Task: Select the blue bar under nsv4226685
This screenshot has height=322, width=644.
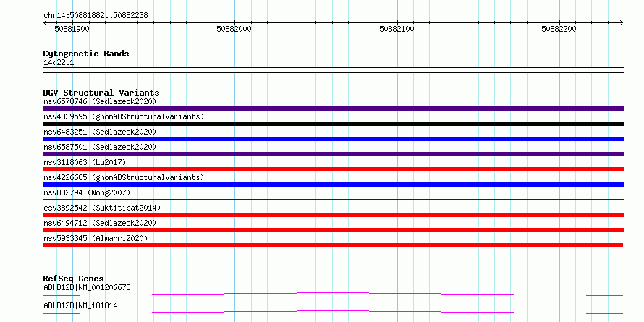Action: click(x=333, y=185)
